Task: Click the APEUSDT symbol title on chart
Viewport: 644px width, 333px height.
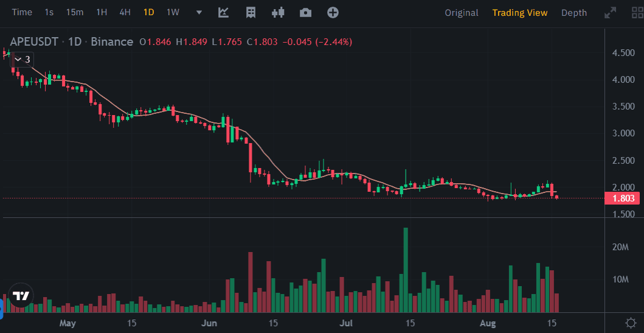Action: click(34, 41)
